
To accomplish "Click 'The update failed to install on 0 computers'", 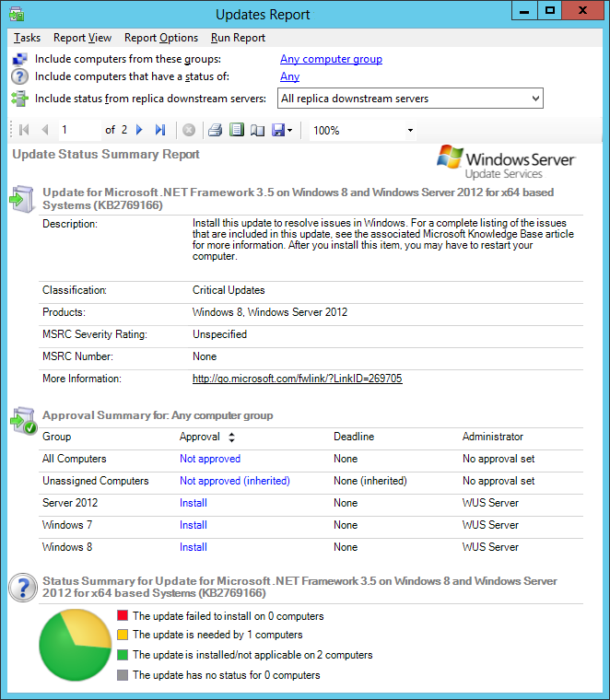I will [229, 616].
